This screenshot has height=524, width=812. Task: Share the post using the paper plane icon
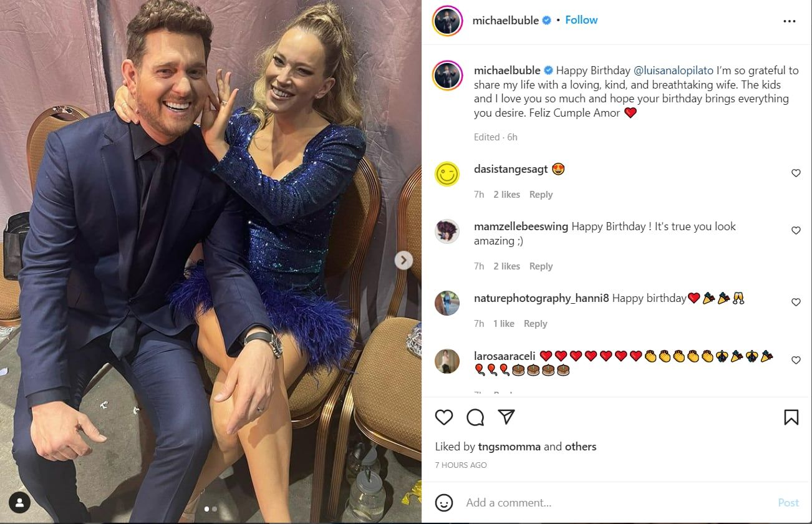point(506,417)
